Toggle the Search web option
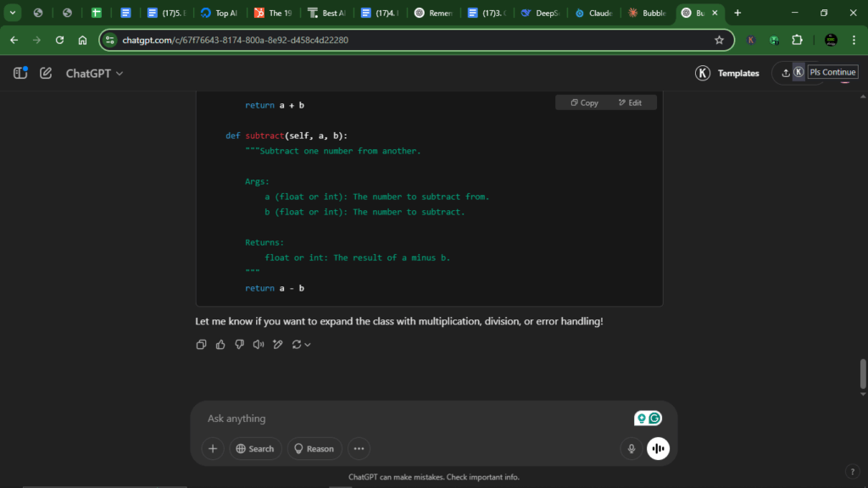 pos(255,448)
